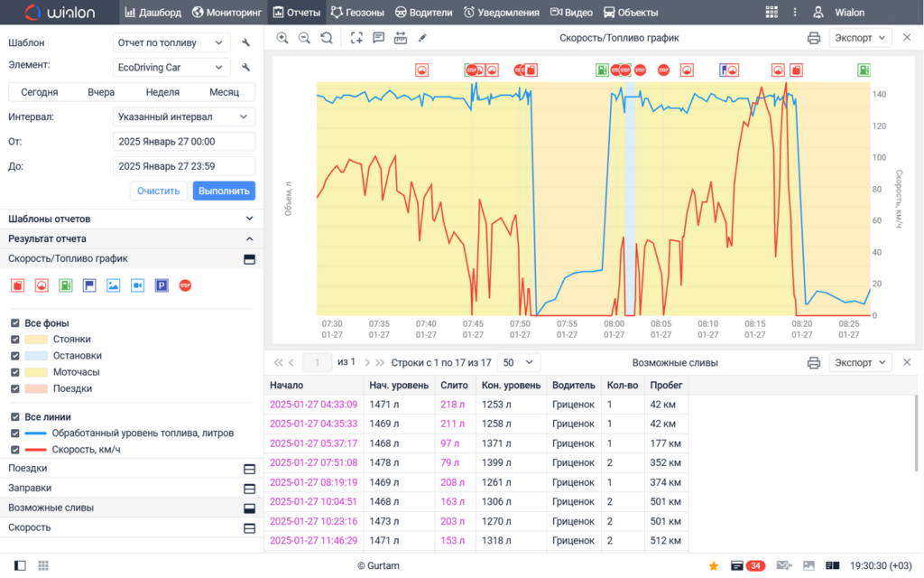
Task: Toggle the Все линии checkbox
Action: point(15,417)
